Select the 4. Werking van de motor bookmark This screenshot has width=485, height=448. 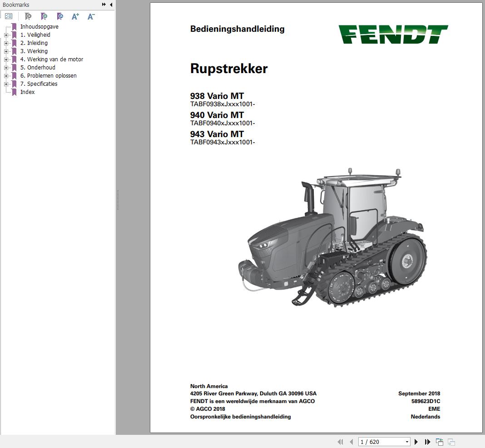[52, 59]
